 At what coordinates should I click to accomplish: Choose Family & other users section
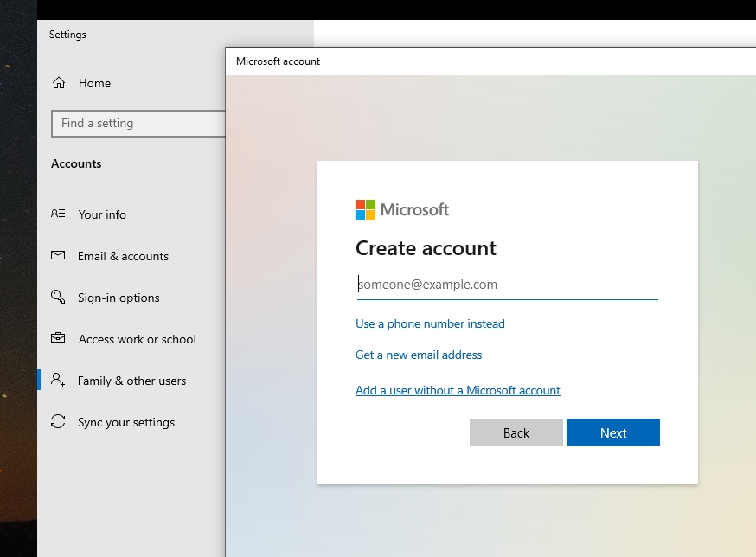pyautogui.click(x=131, y=381)
